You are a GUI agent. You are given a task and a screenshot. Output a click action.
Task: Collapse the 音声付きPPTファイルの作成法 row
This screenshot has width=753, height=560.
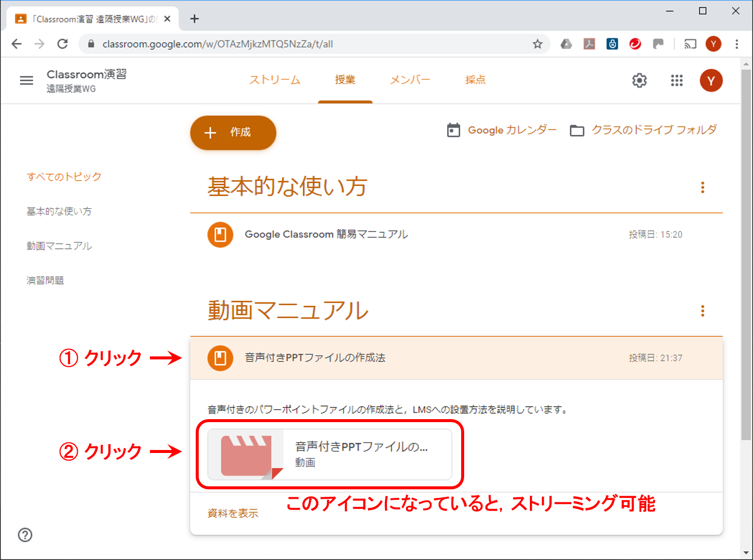click(456, 358)
